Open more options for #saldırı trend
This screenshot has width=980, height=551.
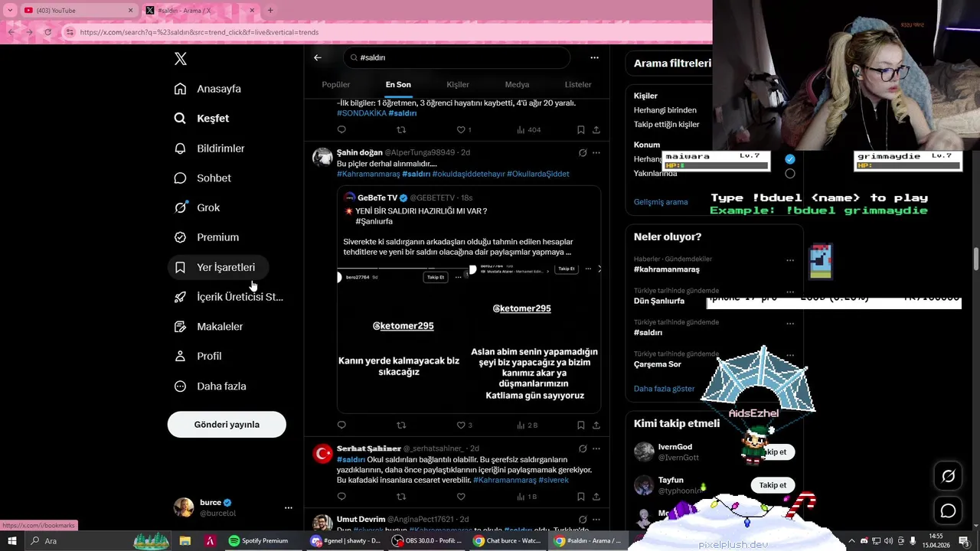pos(790,323)
